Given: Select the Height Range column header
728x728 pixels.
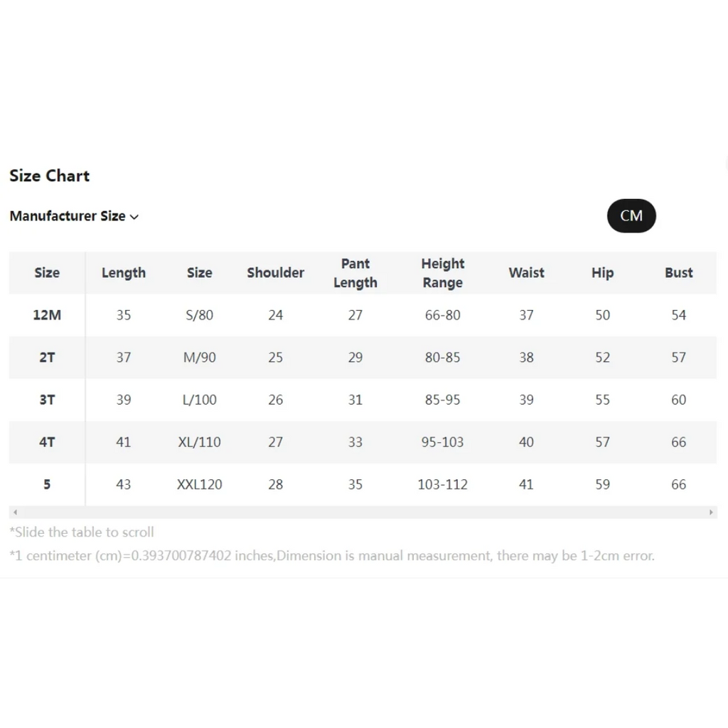Looking at the screenshot, I should point(442,273).
